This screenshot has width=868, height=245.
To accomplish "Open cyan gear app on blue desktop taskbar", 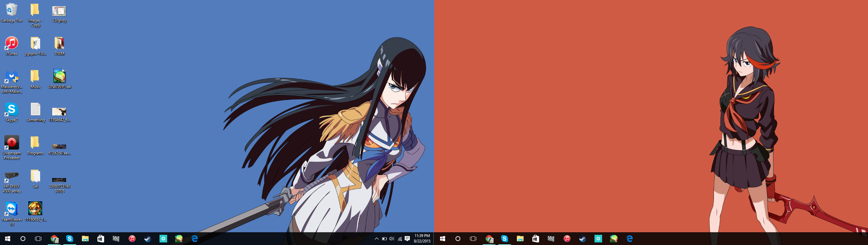I will tap(163, 239).
